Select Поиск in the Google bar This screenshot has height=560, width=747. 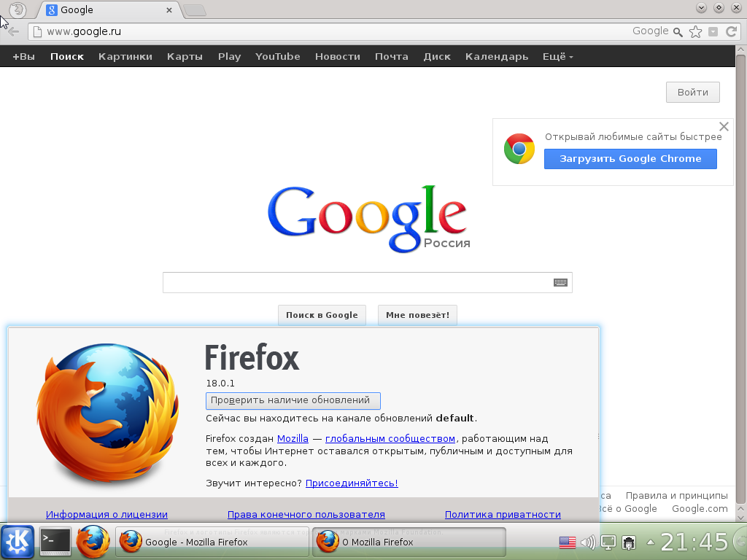(x=67, y=57)
